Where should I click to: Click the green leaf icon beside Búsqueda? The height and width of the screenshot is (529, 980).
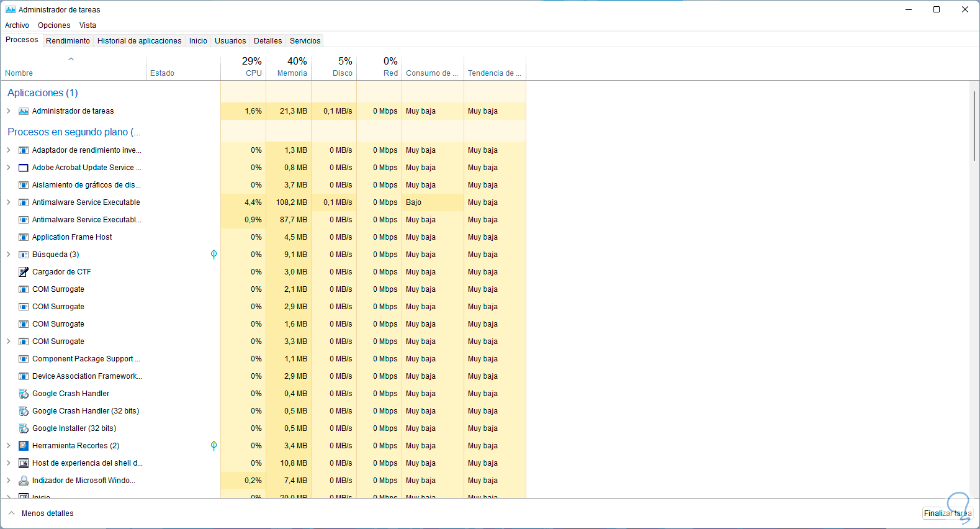[214, 255]
